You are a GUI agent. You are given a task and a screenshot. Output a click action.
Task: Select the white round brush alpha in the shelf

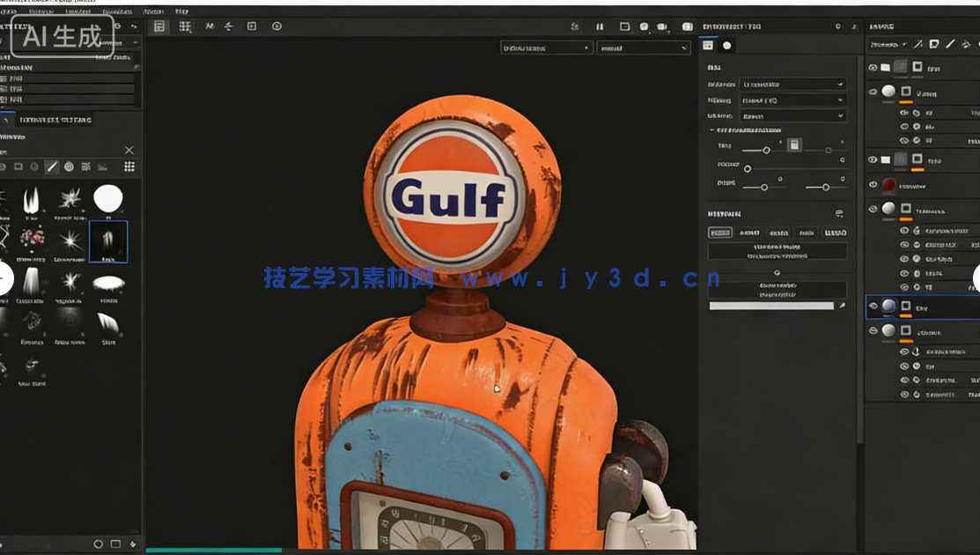(x=109, y=199)
